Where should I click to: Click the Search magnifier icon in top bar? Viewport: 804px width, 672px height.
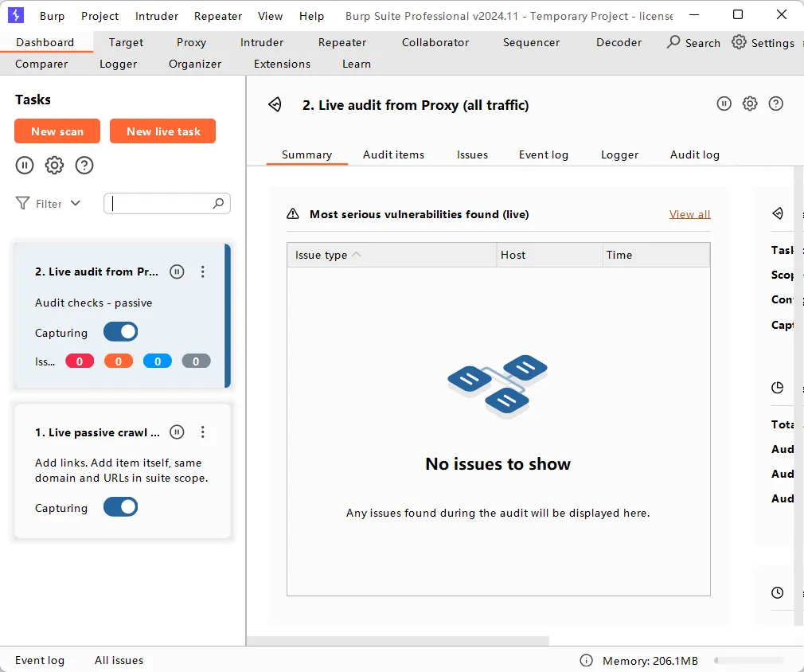(x=673, y=42)
